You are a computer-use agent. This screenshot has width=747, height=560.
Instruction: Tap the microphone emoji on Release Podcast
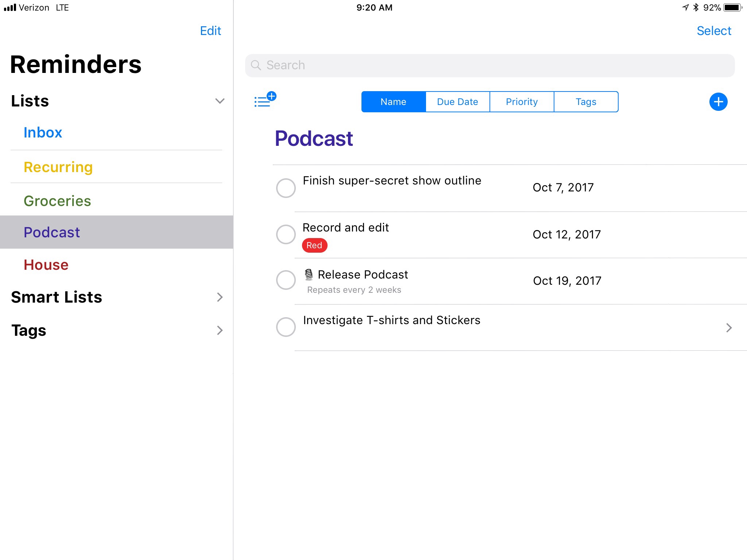309,275
